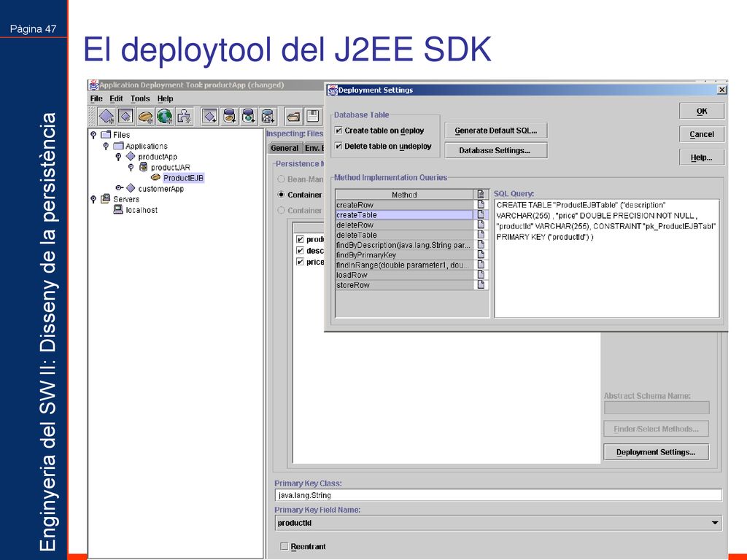Collapse the productApp tree node

[119, 156]
